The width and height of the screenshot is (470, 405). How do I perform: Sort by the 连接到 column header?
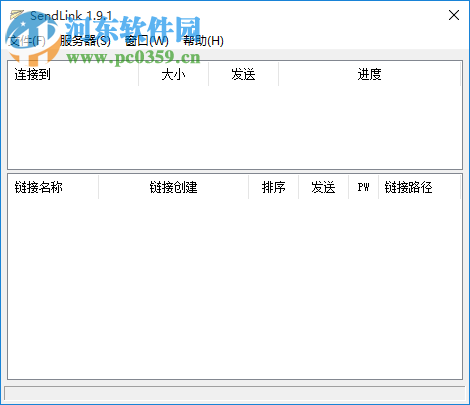tap(73, 74)
